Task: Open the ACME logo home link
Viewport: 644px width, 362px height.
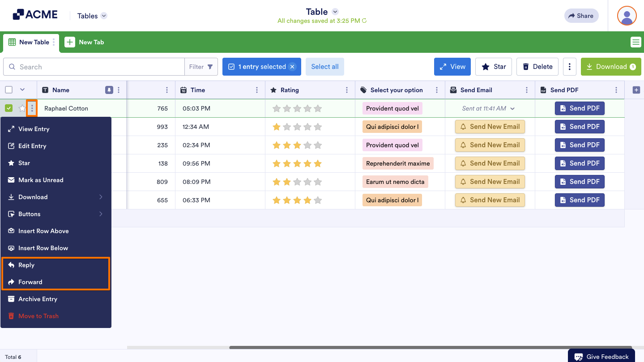Action: 35,15
